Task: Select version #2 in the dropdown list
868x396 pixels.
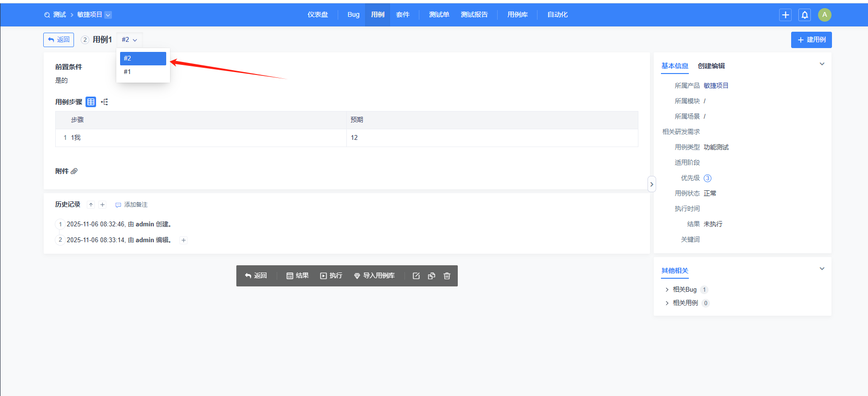Action: (x=143, y=59)
